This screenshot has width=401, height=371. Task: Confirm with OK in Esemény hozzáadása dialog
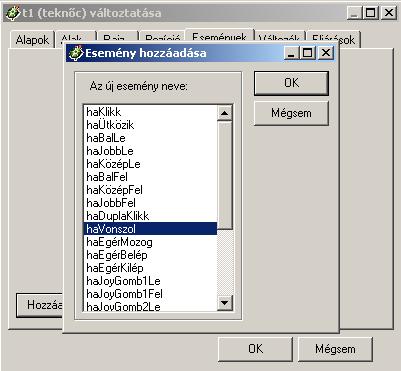[291, 83]
